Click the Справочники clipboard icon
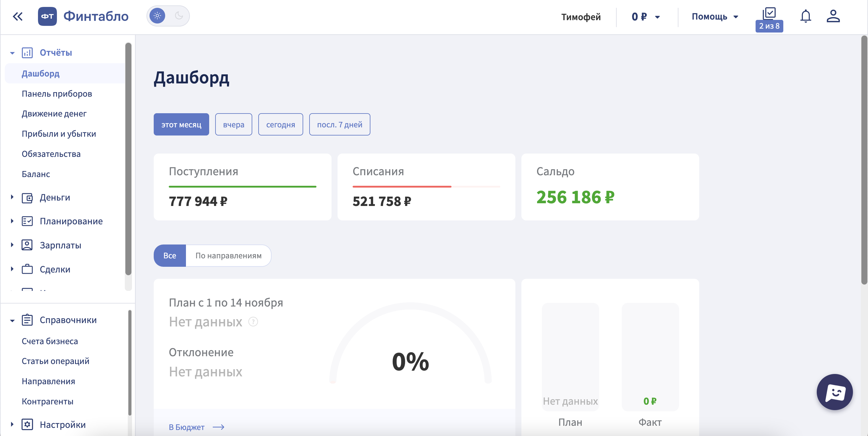Image resolution: width=868 pixels, height=436 pixels. 28,320
